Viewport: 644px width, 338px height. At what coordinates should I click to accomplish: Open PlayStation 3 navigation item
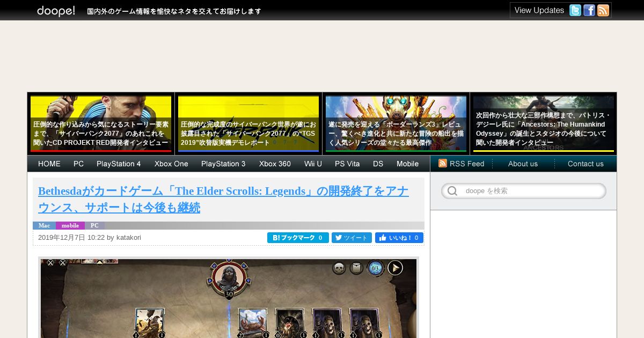coord(223,164)
